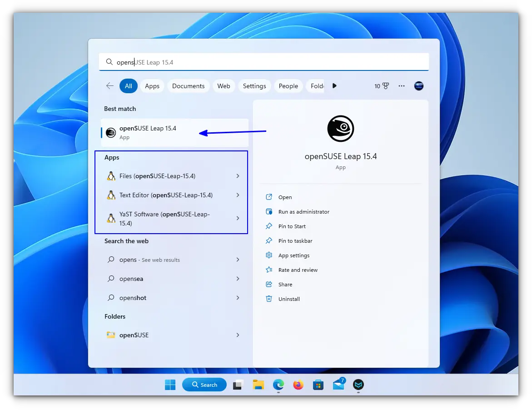Switch to the partially shown Folders tab

(x=316, y=86)
